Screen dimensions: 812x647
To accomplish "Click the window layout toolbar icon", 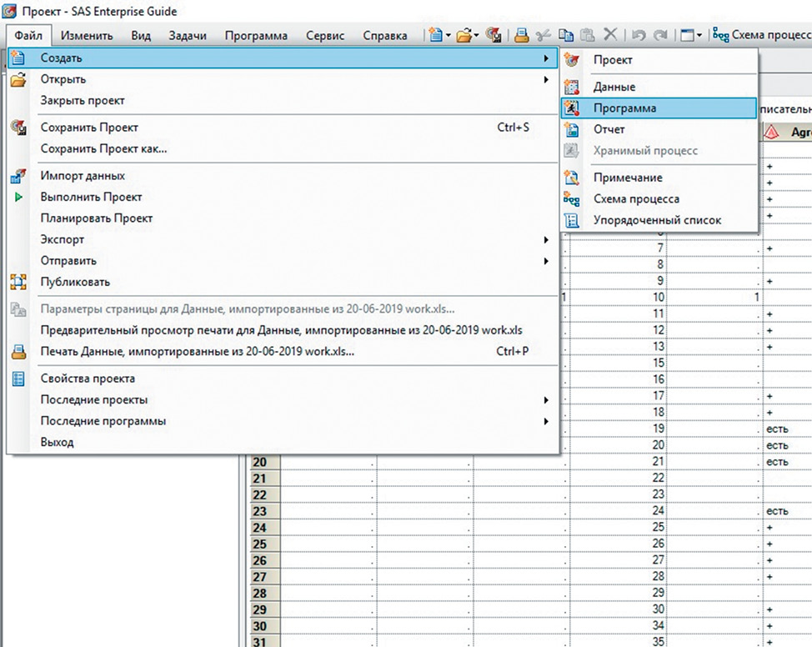I will 687,35.
